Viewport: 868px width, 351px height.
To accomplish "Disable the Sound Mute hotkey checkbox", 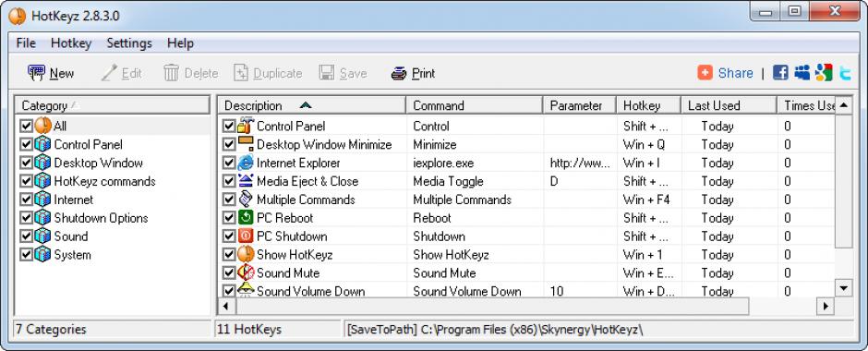I will [x=229, y=272].
